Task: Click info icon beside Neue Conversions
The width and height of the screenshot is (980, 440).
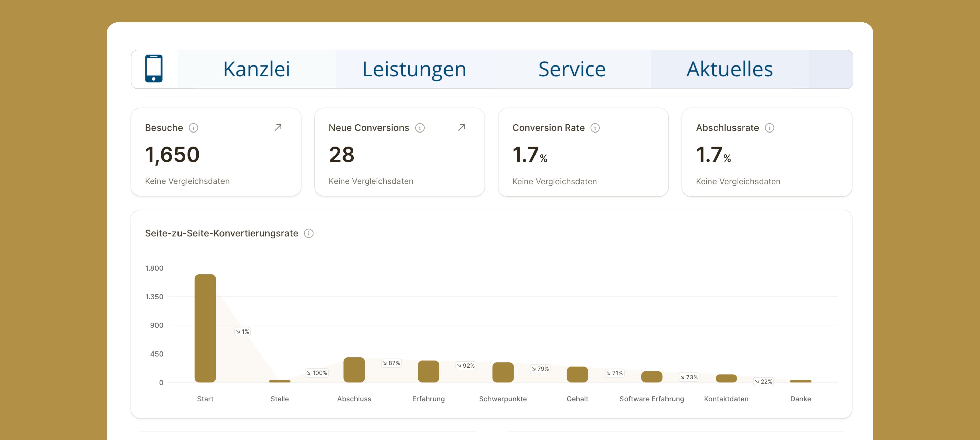Action: coord(420,128)
